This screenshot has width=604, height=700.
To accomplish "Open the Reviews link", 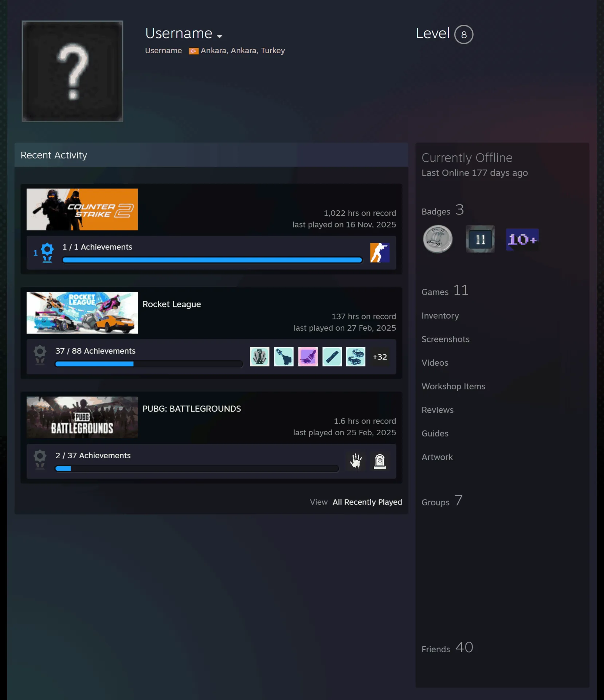I will (x=438, y=410).
